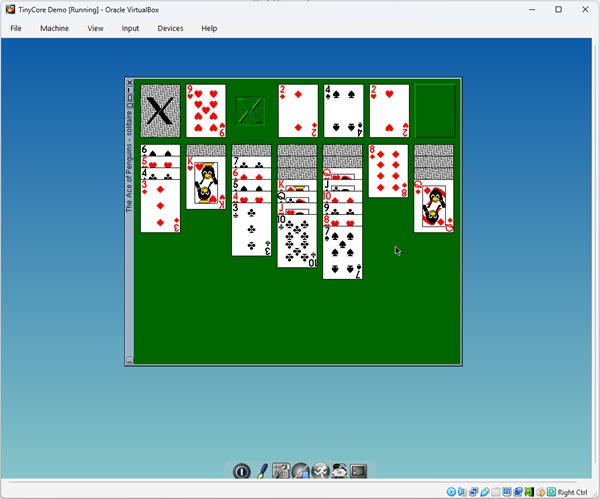Open the Control Panel dock icon
The height and width of the screenshot is (499, 600).
pyautogui.click(x=282, y=471)
